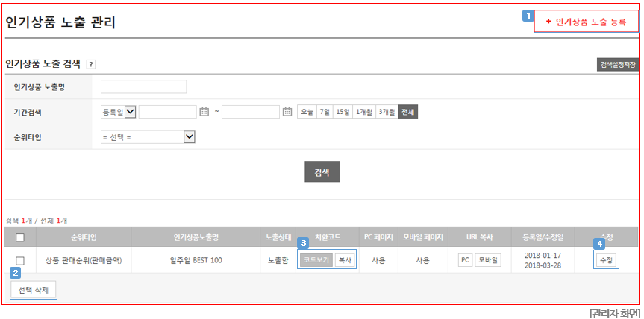
Task: Open the end date calendar picker
Action: coord(287,112)
